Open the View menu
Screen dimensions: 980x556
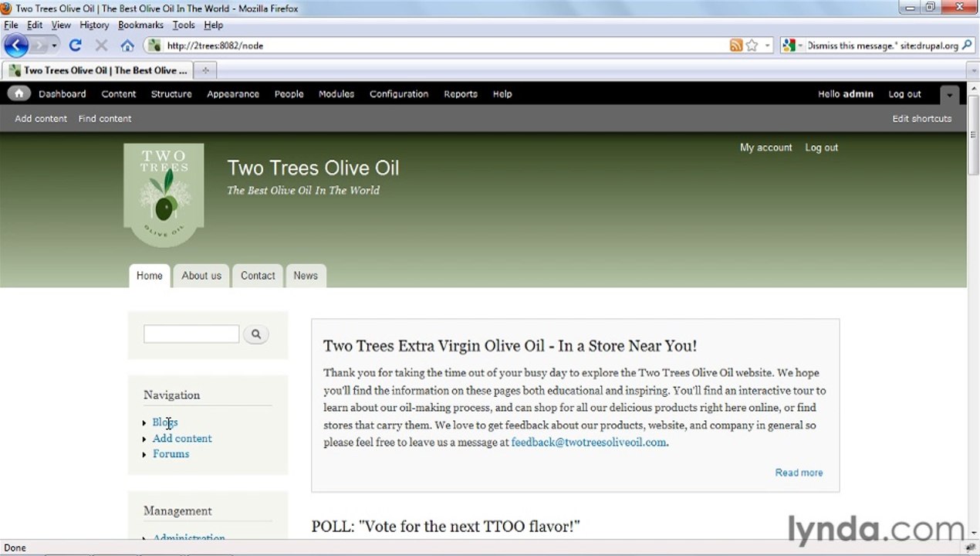pos(61,25)
